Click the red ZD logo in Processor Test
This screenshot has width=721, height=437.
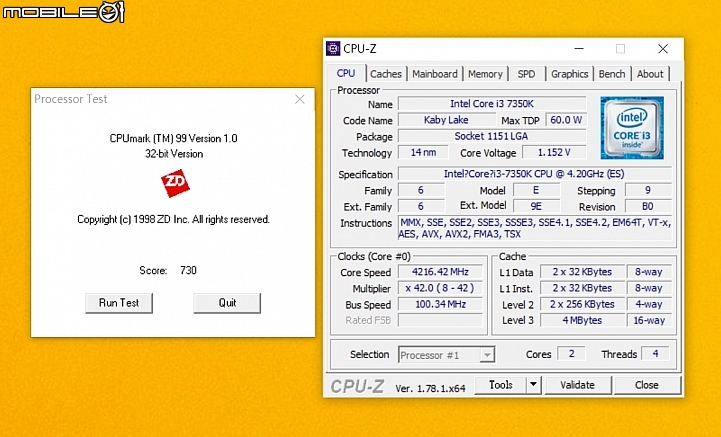click(175, 183)
